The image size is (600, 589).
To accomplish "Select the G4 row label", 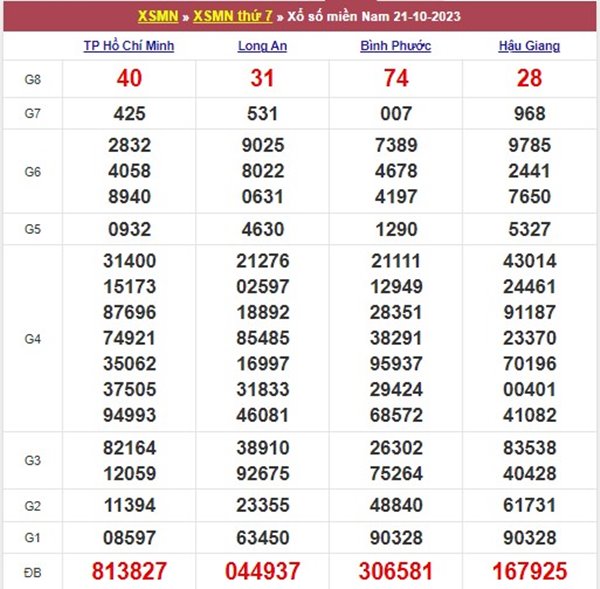I will click(33, 339).
